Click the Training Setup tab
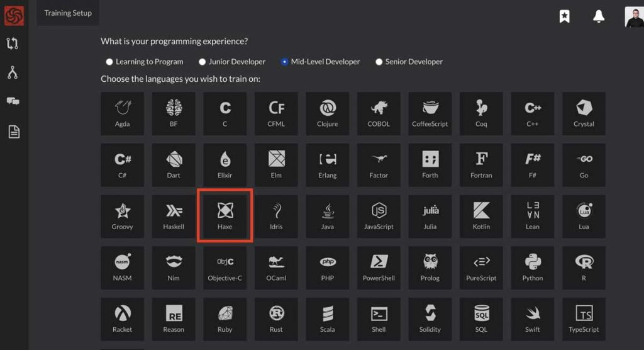 coord(68,13)
